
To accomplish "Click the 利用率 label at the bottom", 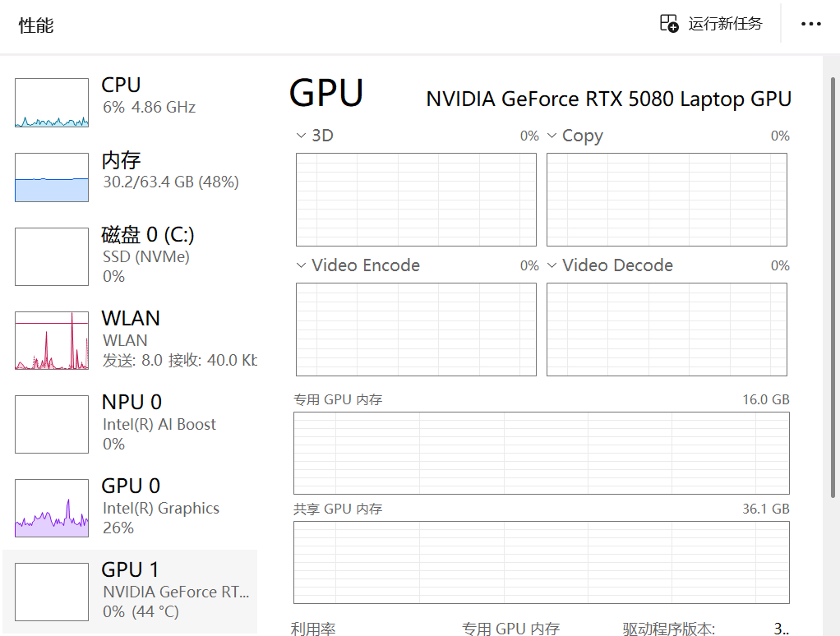I will pyautogui.click(x=313, y=629).
